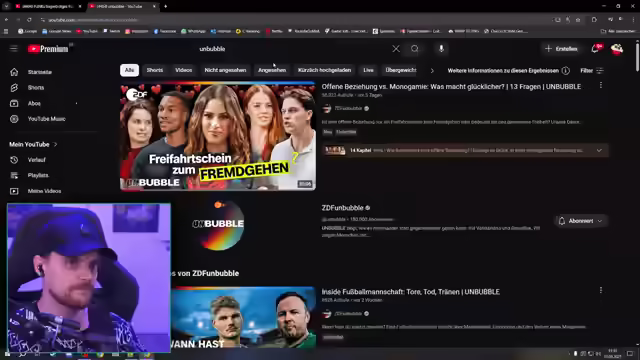640x360 pixels.
Task: Open the Filter options
Action: coord(592,71)
